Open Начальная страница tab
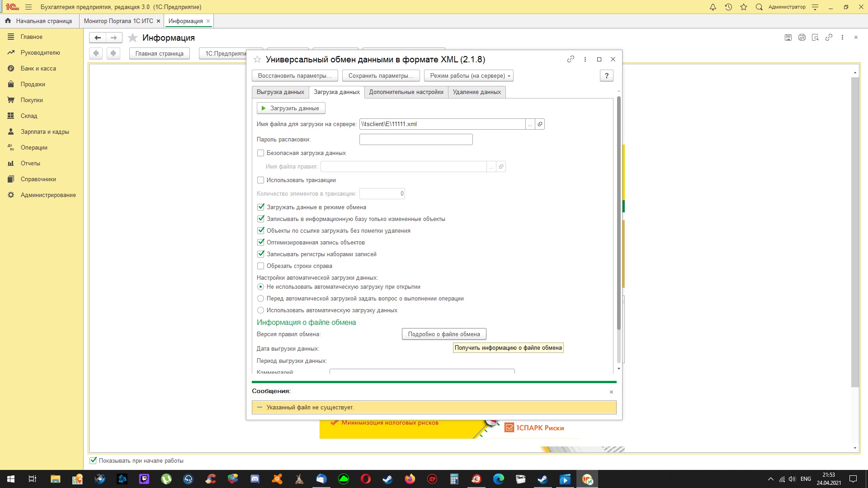Screen dimensions: 868x488 tap(39, 21)
